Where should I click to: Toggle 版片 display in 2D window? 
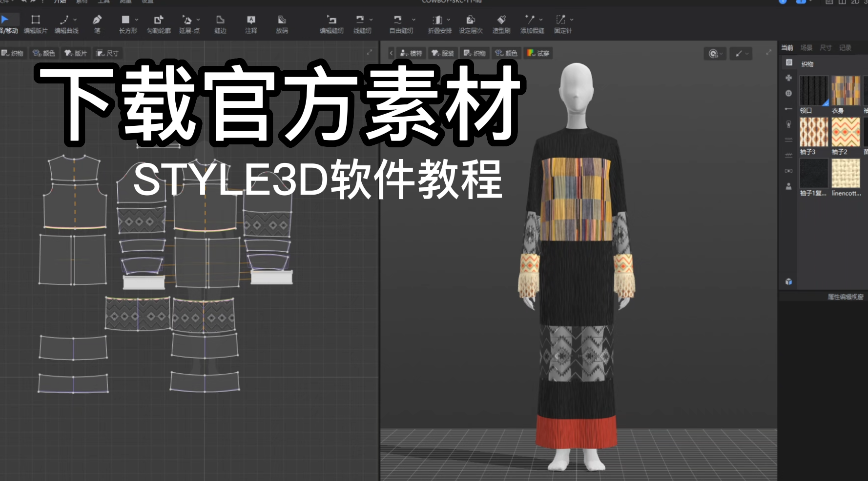76,53
